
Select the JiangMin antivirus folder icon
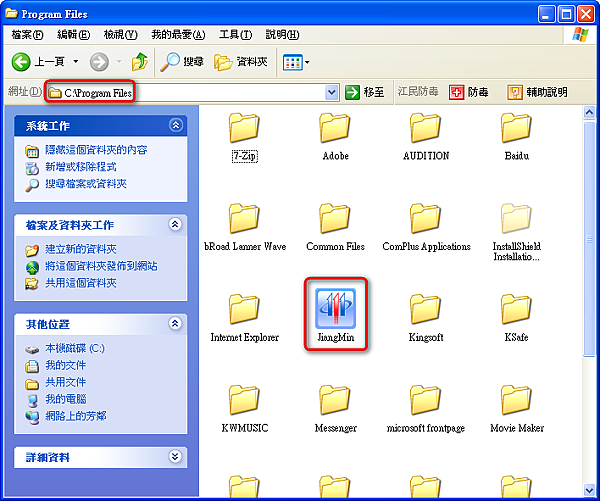336,308
